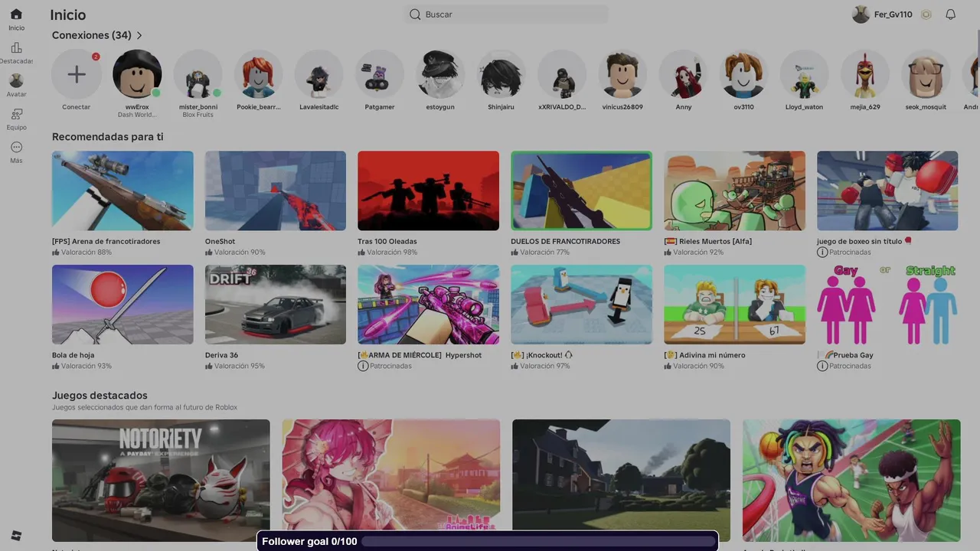Open ov3110 friend avatar
Viewport: 980px width, 551px height.
coord(744,74)
